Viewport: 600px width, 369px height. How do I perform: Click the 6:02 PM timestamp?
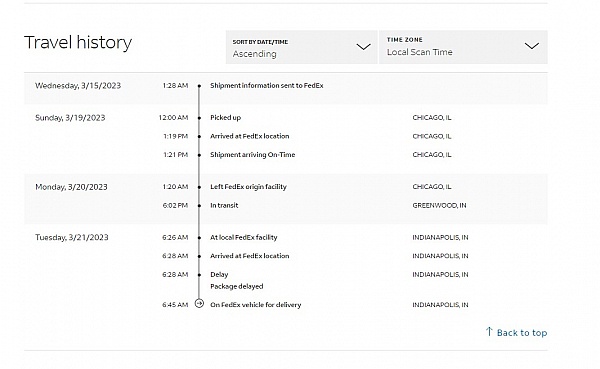[x=175, y=205]
